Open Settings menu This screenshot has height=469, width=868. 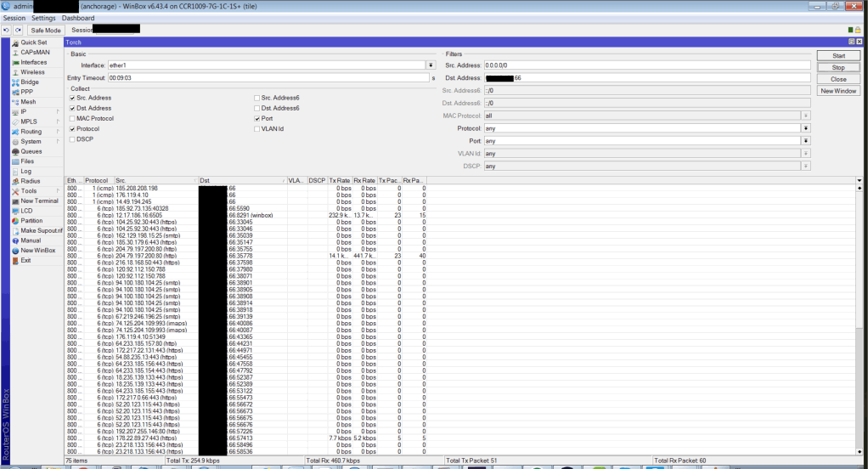point(43,19)
